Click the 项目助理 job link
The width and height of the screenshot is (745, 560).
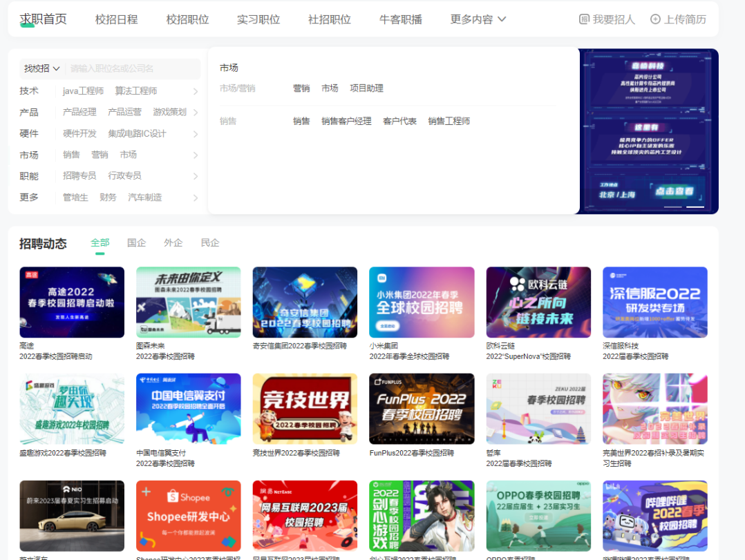(366, 88)
